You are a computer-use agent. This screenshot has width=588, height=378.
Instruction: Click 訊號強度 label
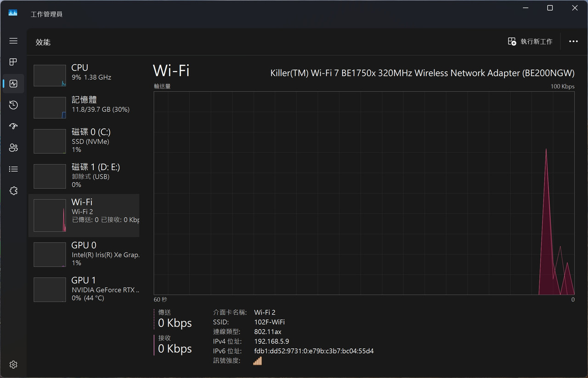click(226, 361)
